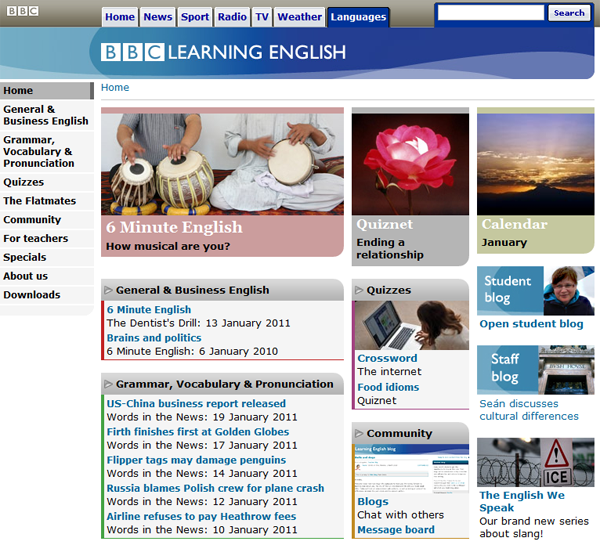Click the BBC logo in top bar
The height and width of the screenshot is (545, 600).
(x=23, y=11)
